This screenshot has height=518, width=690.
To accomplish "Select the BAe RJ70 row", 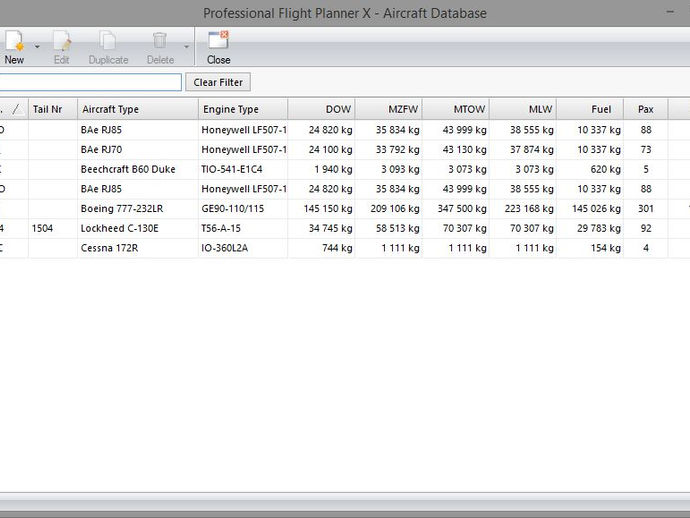I will point(345,150).
